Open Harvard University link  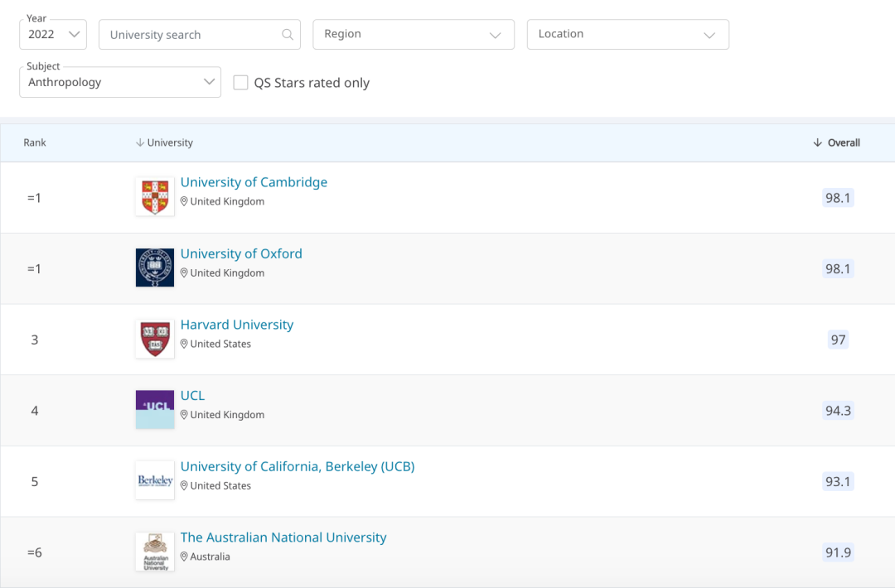pyautogui.click(x=237, y=325)
